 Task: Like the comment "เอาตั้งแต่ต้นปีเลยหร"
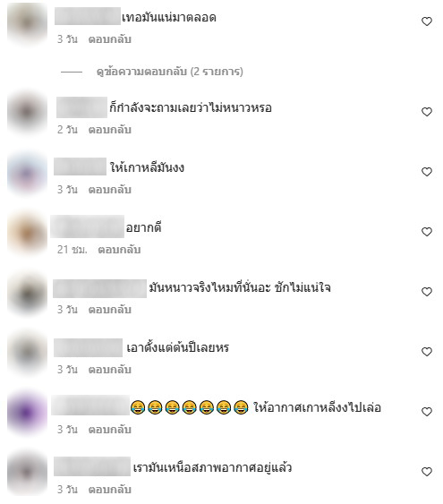pos(427,352)
